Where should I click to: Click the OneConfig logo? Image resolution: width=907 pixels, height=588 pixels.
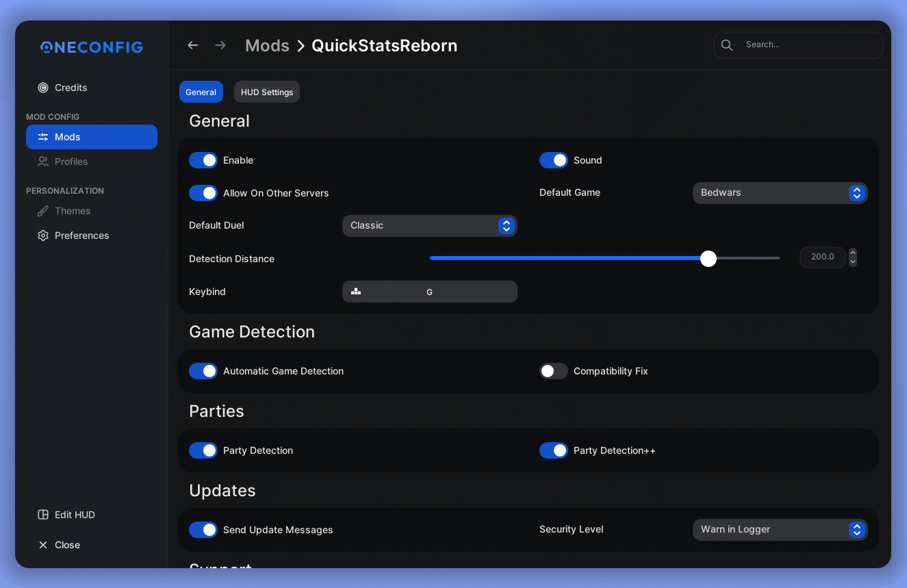tap(92, 47)
